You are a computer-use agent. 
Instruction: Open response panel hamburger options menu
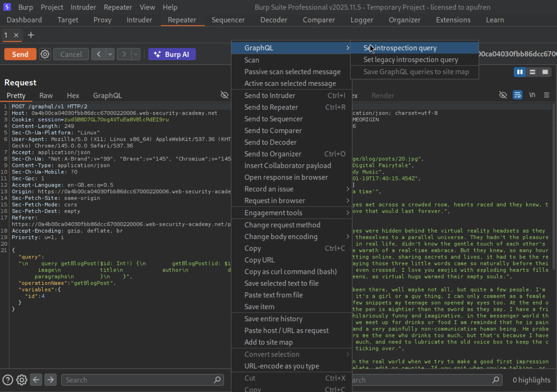[x=547, y=95]
